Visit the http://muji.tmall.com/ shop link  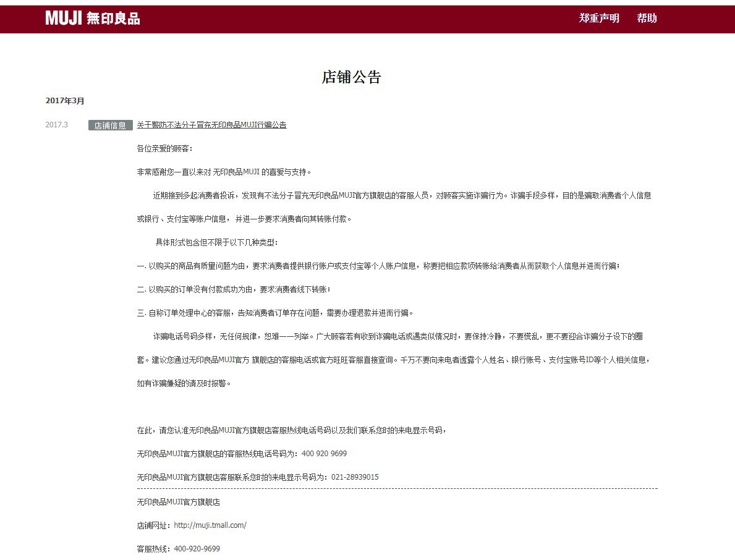pyautogui.click(x=210, y=525)
